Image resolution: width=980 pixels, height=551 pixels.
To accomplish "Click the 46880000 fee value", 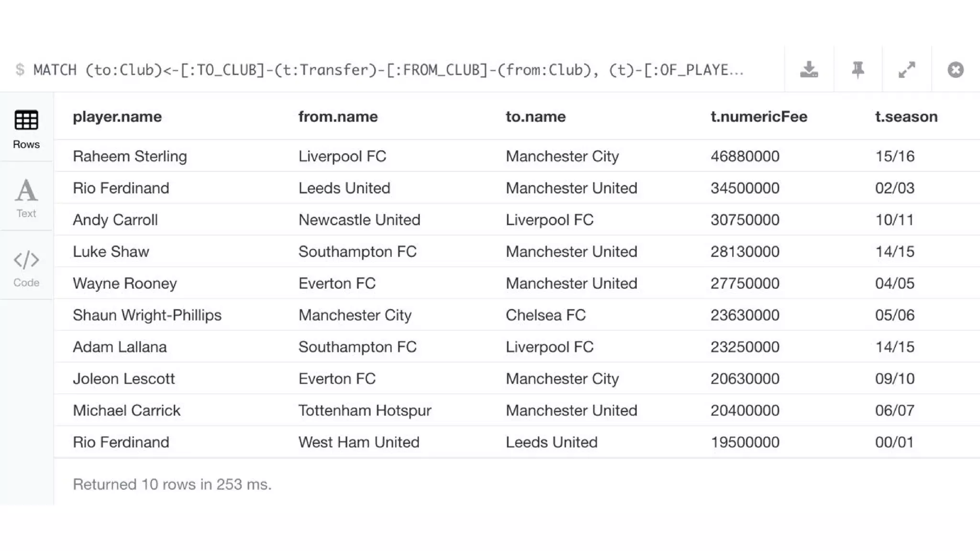I will [745, 156].
